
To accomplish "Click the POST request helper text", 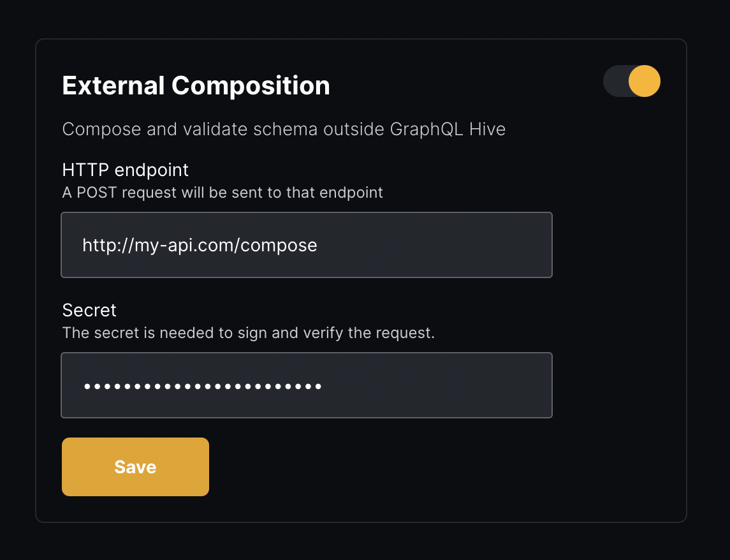I will click(x=222, y=192).
